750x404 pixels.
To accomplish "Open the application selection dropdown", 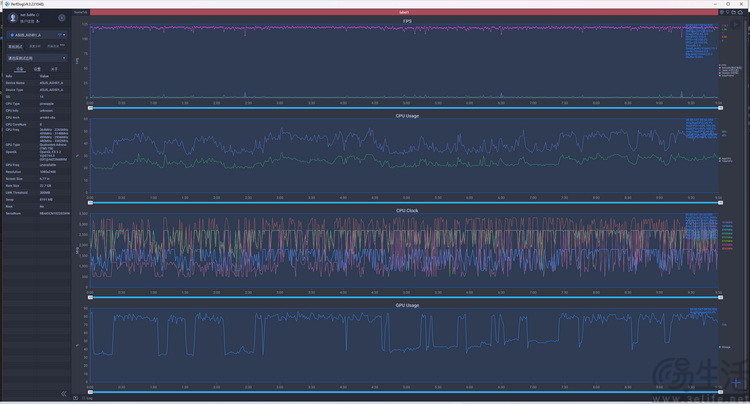I will [x=36, y=58].
